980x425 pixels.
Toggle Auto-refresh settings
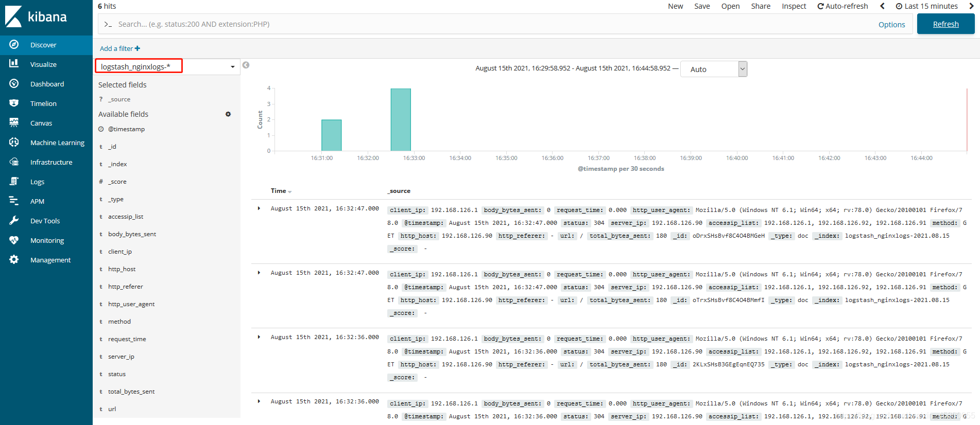click(x=843, y=6)
